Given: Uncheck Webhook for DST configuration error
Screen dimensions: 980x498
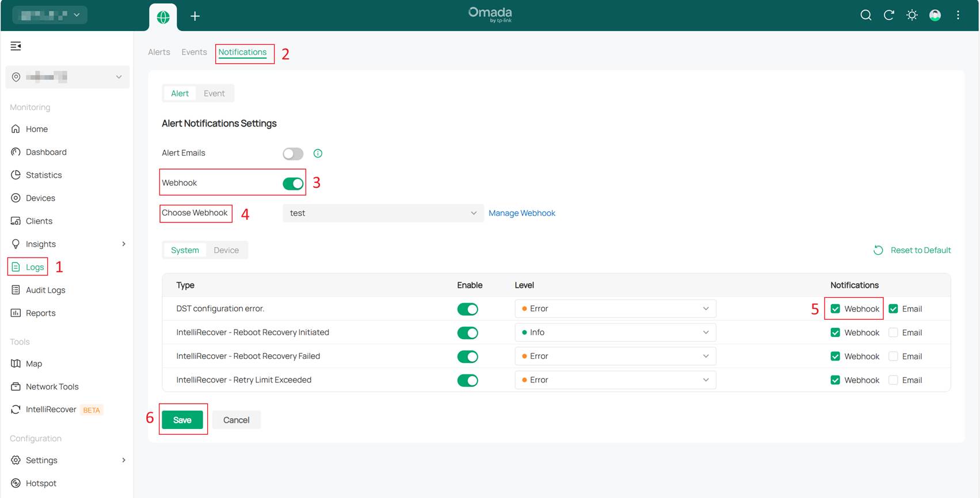Looking at the screenshot, I should pyautogui.click(x=836, y=309).
